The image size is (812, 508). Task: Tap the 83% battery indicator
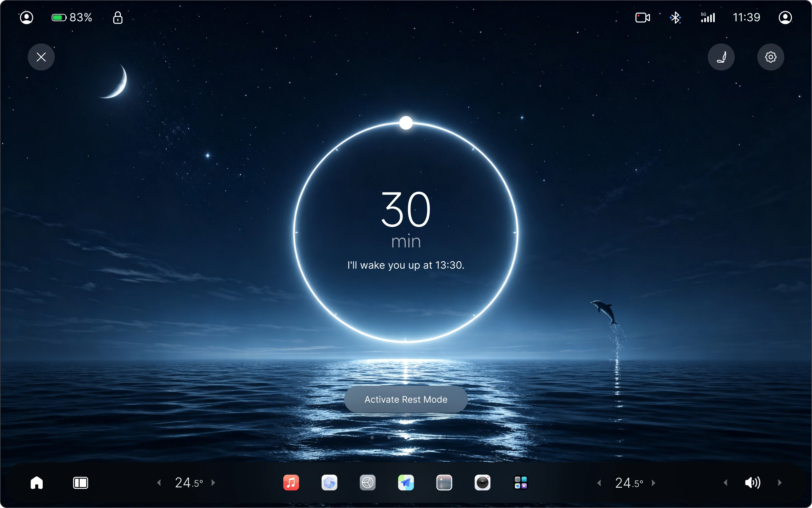click(x=72, y=17)
